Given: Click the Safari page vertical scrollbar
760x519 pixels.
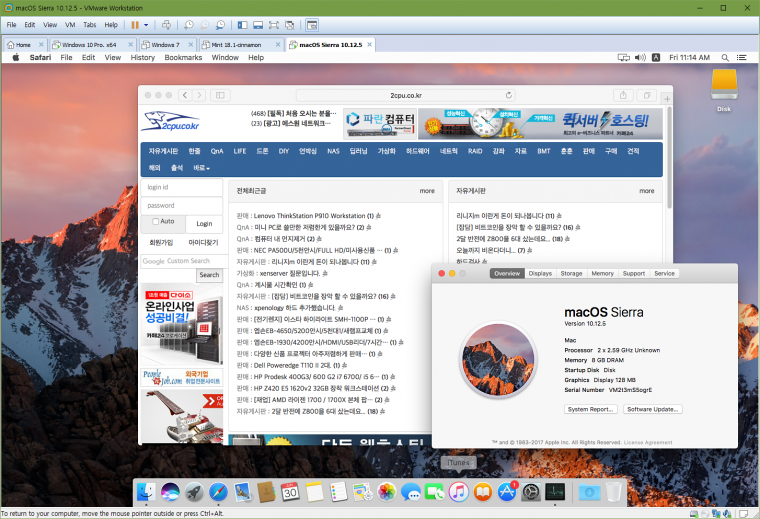Looking at the screenshot, I should tap(670, 158).
